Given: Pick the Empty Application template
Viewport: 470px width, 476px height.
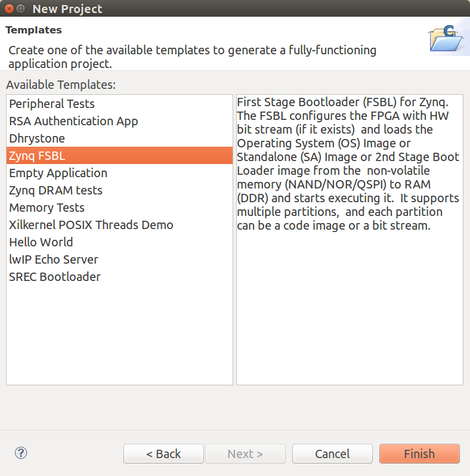Looking at the screenshot, I should pos(58,173).
